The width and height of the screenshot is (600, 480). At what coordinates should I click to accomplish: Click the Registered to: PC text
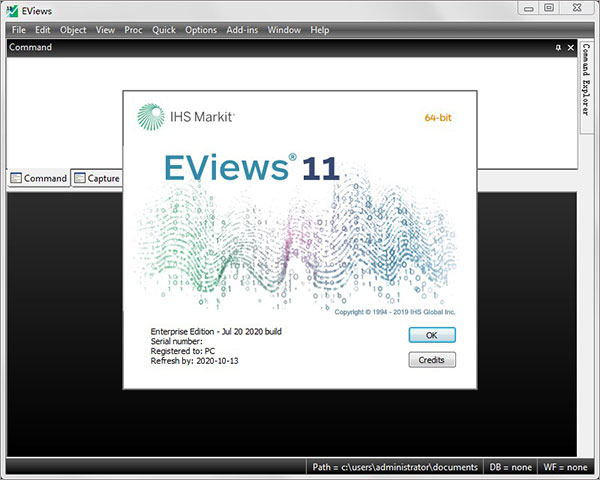tap(183, 351)
